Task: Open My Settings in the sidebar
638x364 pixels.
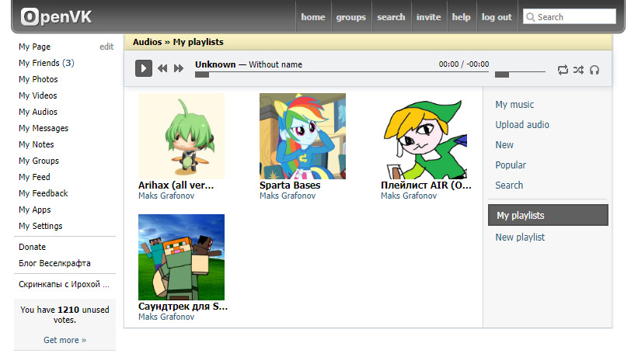Action: pyautogui.click(x=40, y=226)
